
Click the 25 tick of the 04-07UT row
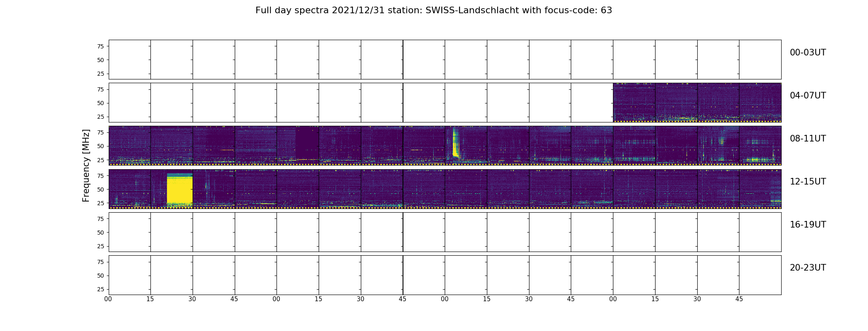pyautogui.click(x=100, y=117)
